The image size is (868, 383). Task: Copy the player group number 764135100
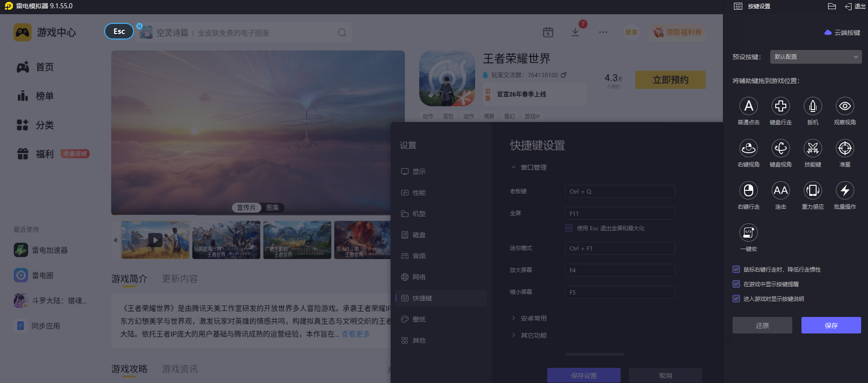(564, 75)
